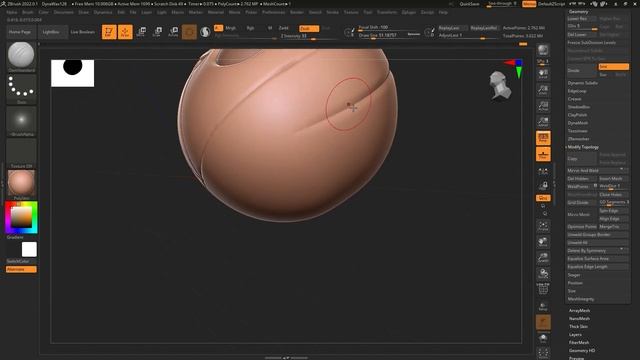Toggle the A button beside Mrgb
Viewport: 640px width, 360px height.
(x=218, y=28)
